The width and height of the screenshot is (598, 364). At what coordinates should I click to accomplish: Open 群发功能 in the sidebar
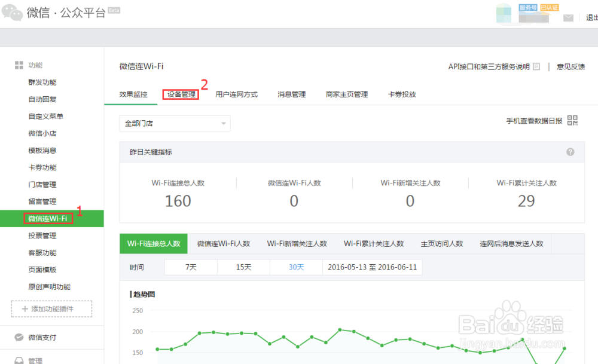(x=42, y=82)
